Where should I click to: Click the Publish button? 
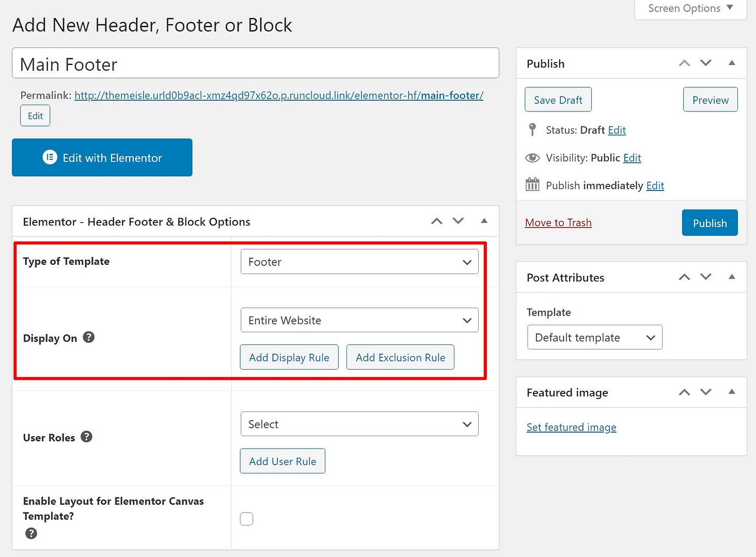point(710,222)
